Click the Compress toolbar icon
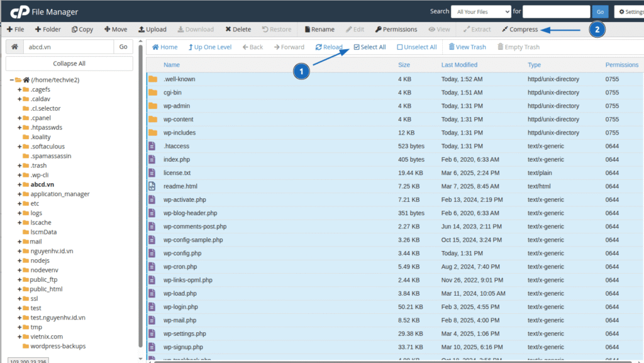The height and width of the screenshot is (363, 644). [x=505, y=30]
